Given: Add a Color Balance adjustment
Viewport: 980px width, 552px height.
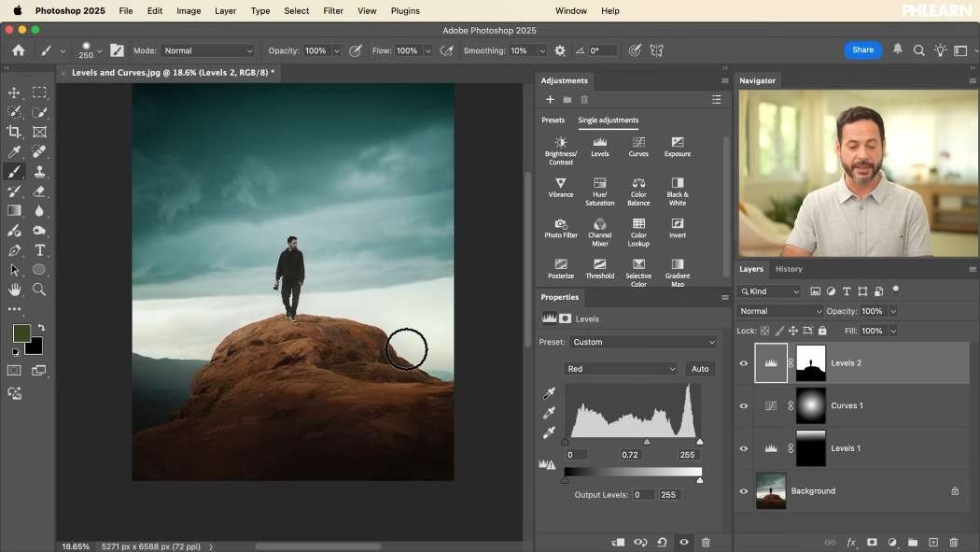Looking at the screenshot, I should 638,191.
